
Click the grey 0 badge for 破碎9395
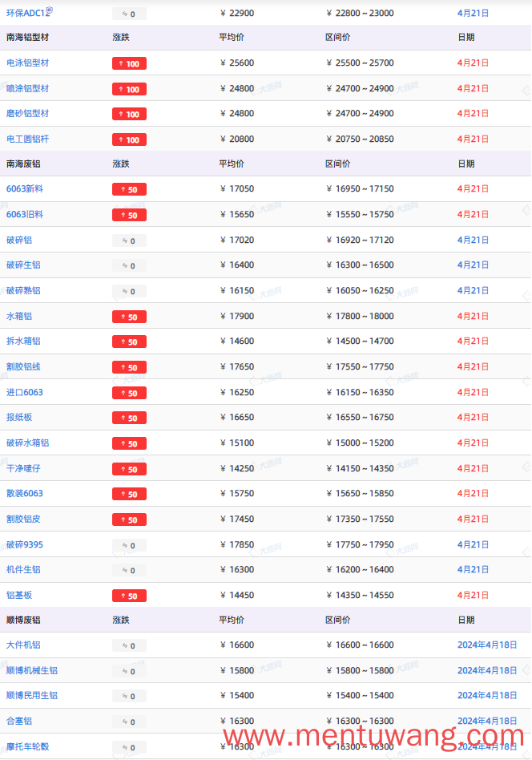[x=129, y=545]
